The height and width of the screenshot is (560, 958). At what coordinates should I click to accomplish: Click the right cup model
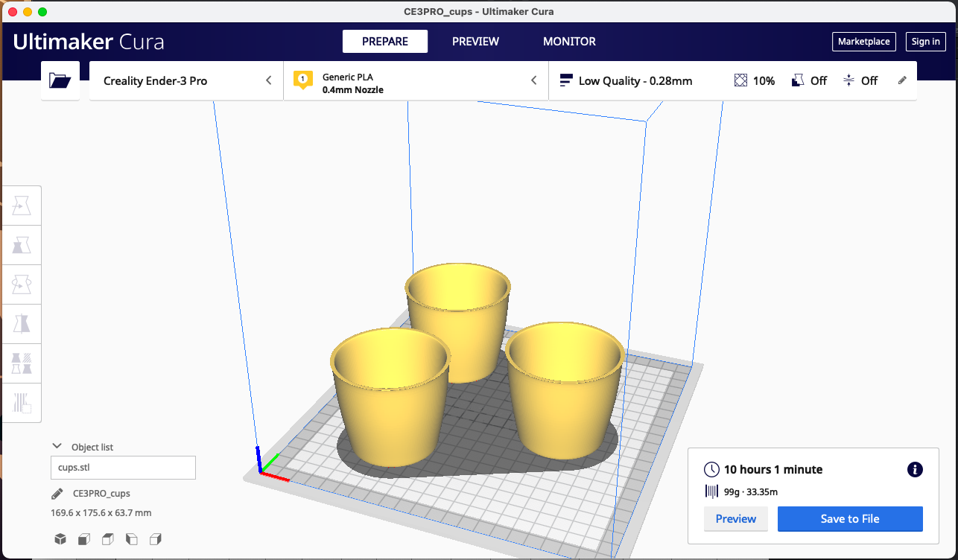pyautogui.click(x=565, y=390)
